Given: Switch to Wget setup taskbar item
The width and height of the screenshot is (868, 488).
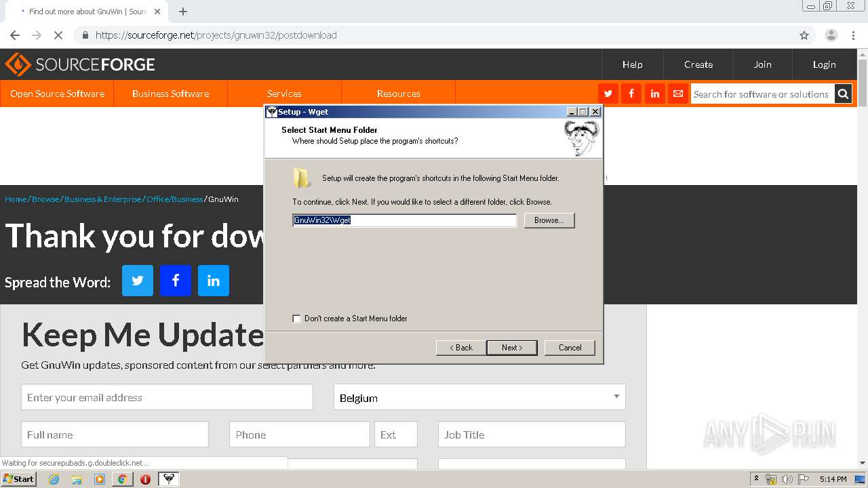Looking at the screenshot, I should [169, 479].
